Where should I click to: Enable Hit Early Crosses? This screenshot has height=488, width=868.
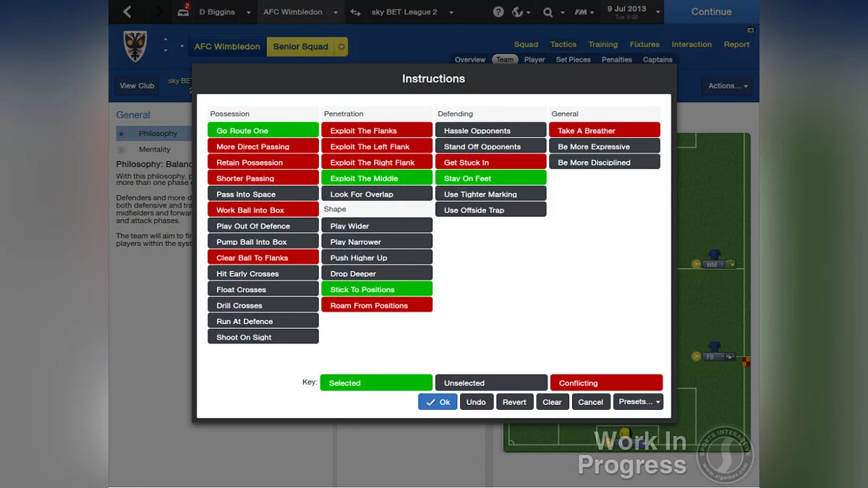(263, 273)
